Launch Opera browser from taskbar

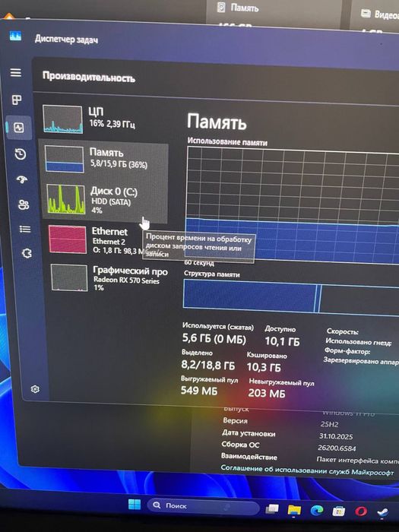(x=361, y=511)
